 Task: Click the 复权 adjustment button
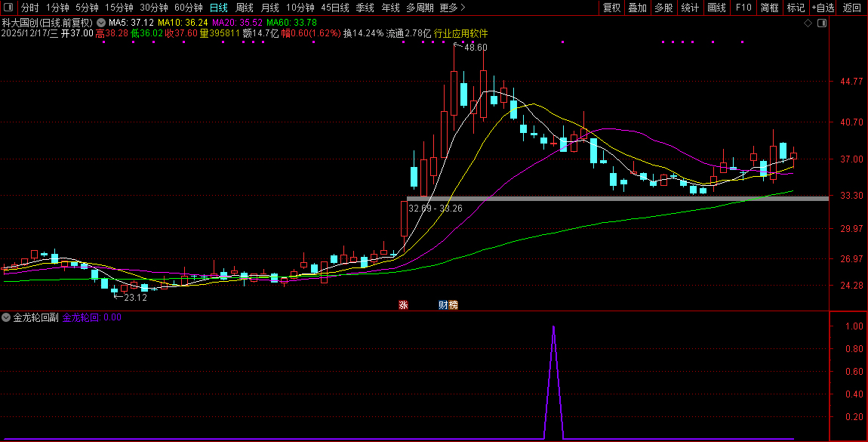611,8
